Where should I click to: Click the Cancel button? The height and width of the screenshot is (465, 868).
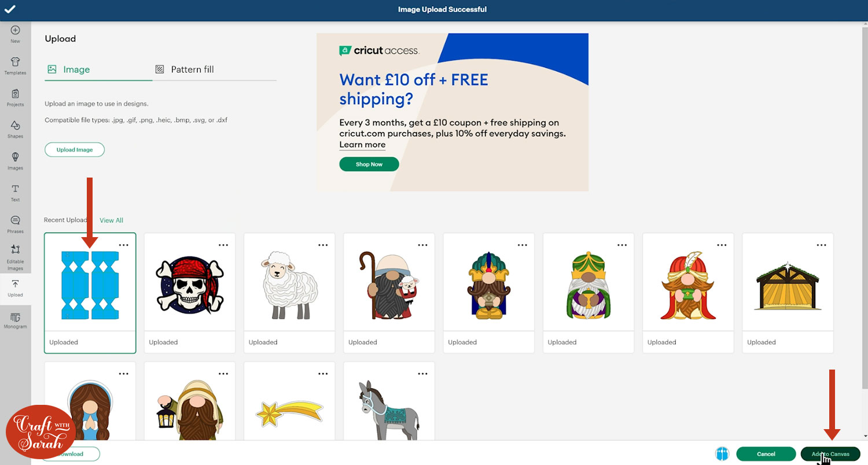tap(766, 454)
